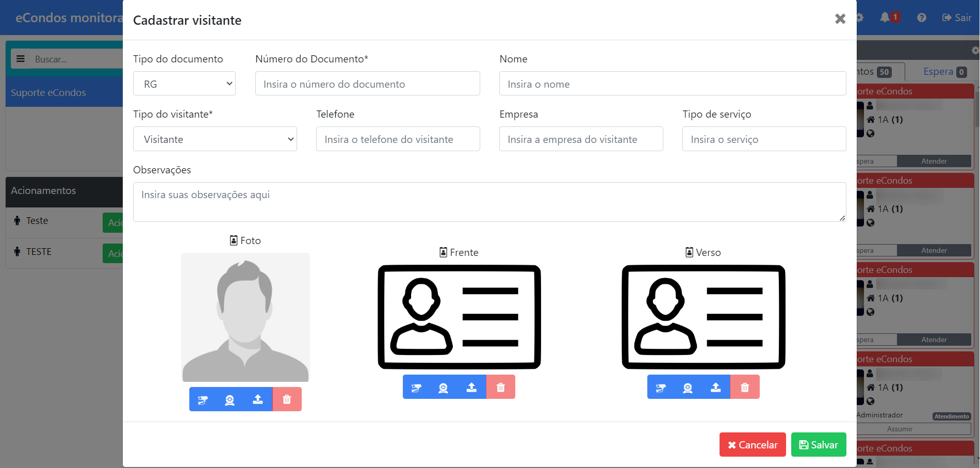This screenshot has width=980, height=468.
Task: Close the Cadastrar visitante dialog
Action: coord(840,19)
